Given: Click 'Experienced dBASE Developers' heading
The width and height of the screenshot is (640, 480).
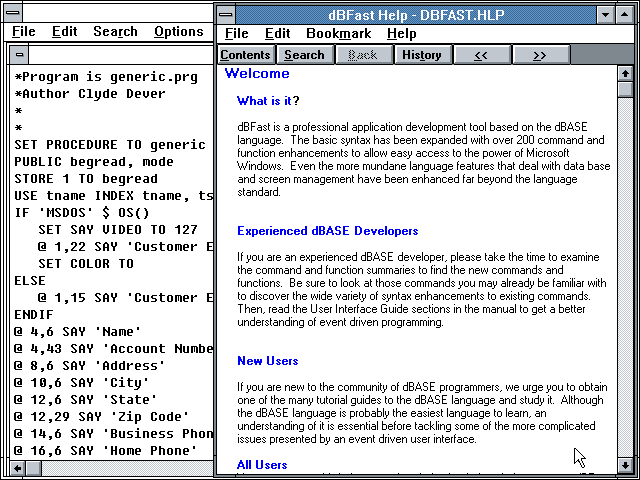Looking at the screenshot, I should coord(328,231).
